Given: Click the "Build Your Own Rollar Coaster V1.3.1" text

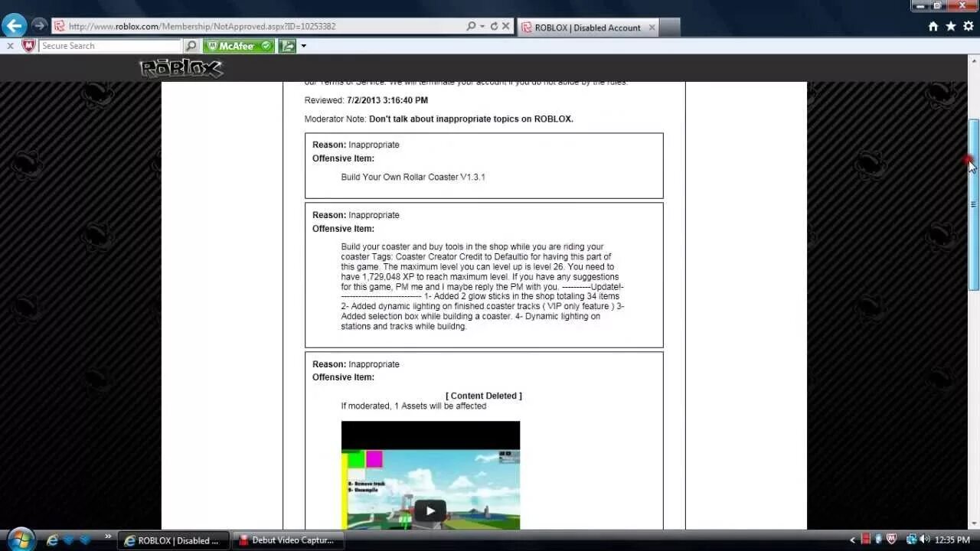Looking at the screenshot, I should click(x=413, y=177).
